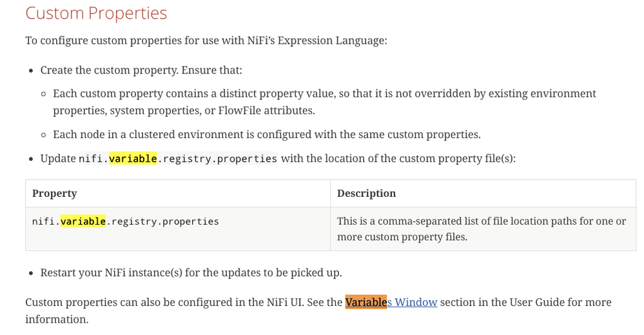Click the ".registry.properties" code in the table row
The image size is (644, 335).
pos(162,221)
